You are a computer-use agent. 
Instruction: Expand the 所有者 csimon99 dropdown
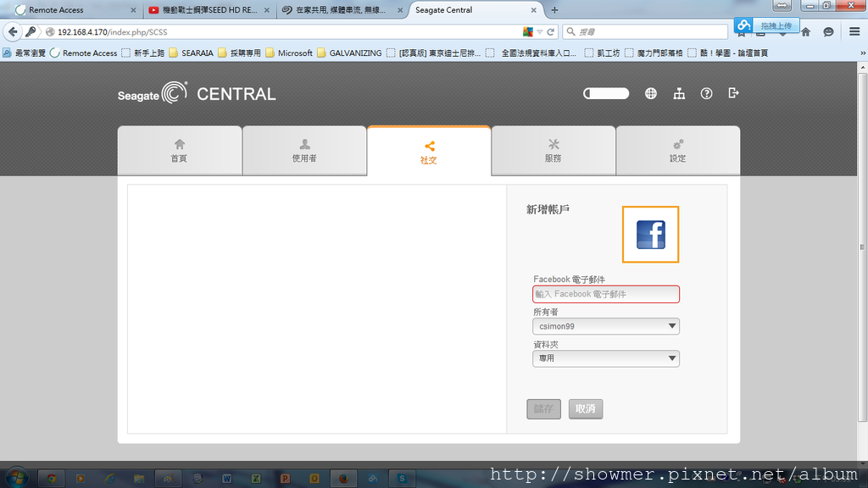606,326
